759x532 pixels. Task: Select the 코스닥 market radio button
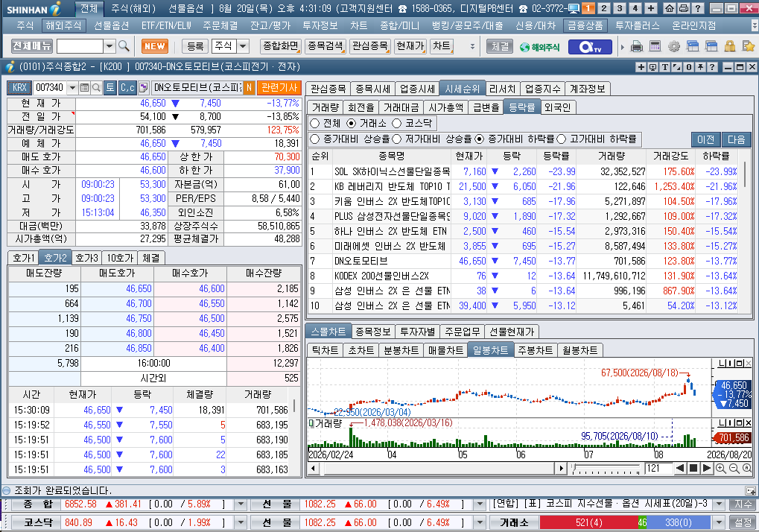coord(397,124)
